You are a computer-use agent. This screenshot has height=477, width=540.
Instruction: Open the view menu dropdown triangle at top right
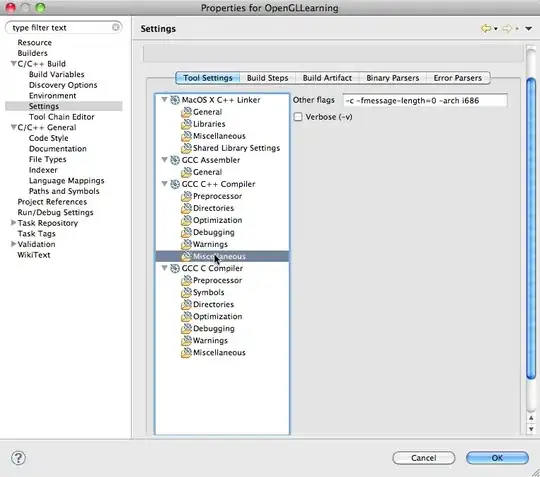[528, 29]
